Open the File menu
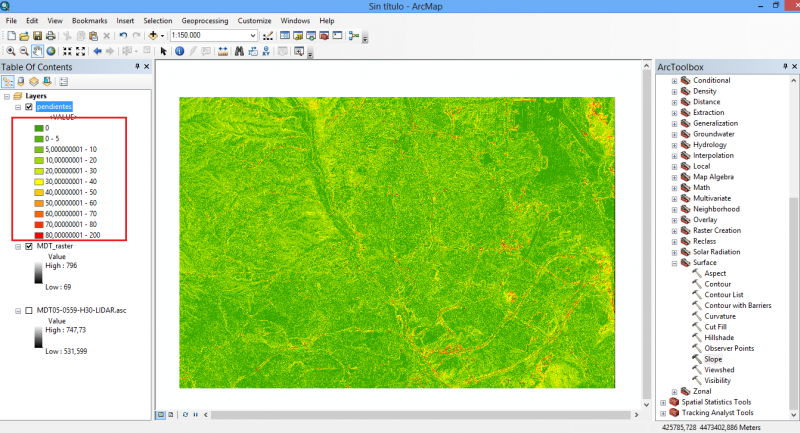 click(x=11, y=21)
